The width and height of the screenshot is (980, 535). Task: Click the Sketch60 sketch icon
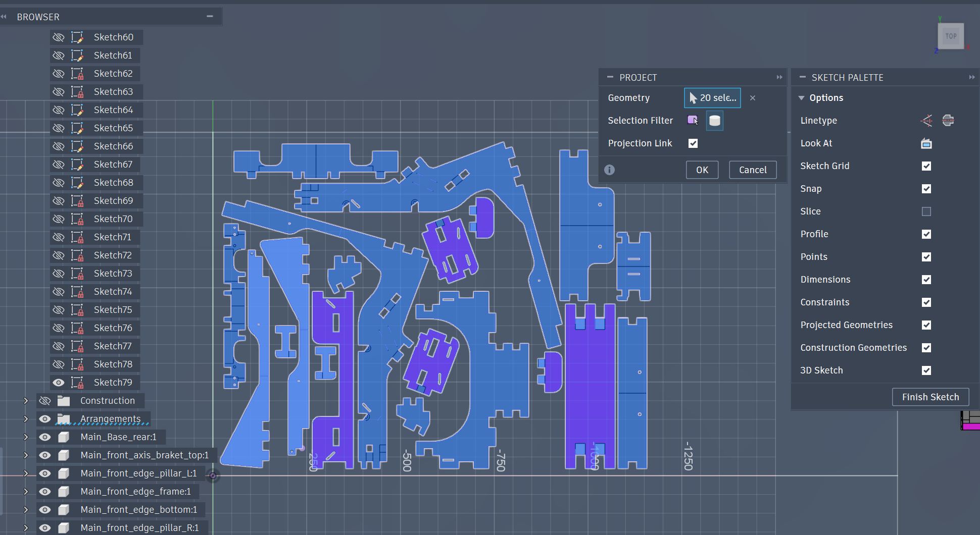click(x=77, y=37)
